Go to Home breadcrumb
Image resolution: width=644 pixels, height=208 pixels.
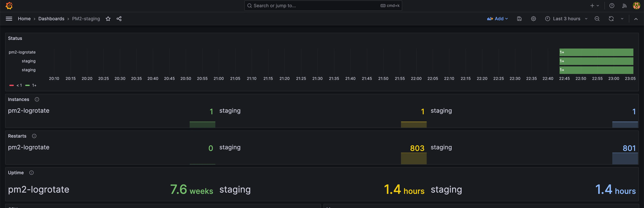click(24, 19)
